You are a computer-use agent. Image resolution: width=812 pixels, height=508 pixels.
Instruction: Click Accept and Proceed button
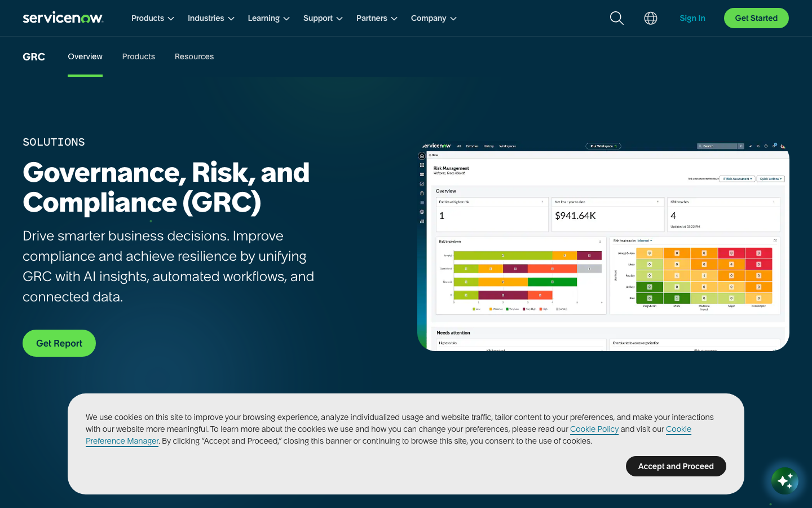click(676, 466)
